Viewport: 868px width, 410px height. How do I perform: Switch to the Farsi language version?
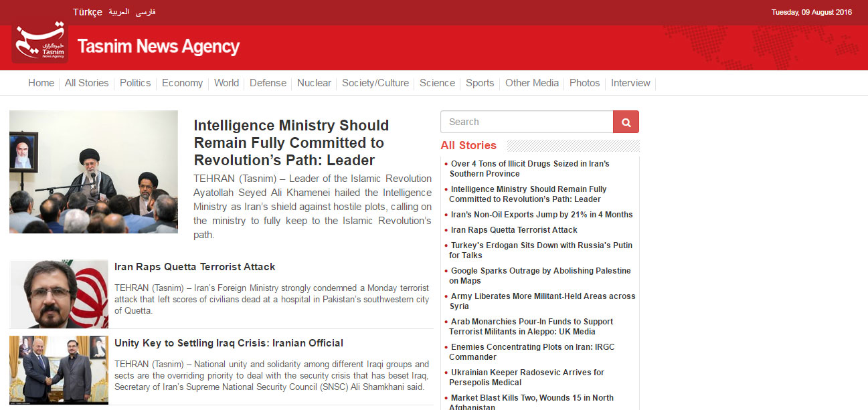pyautogui.click(x=145, y=12)
